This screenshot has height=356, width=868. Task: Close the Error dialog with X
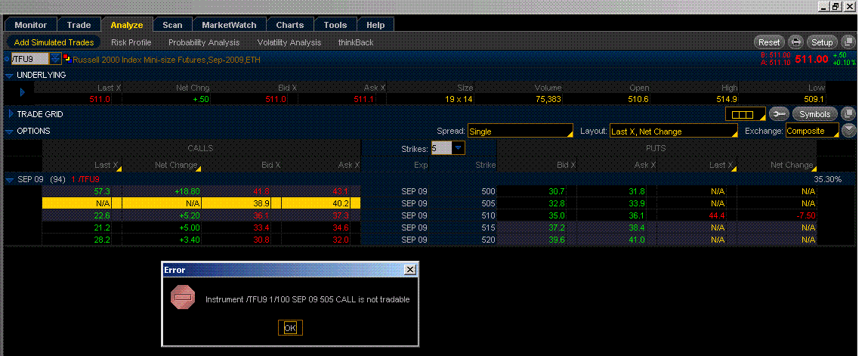(x=409, y=270)
